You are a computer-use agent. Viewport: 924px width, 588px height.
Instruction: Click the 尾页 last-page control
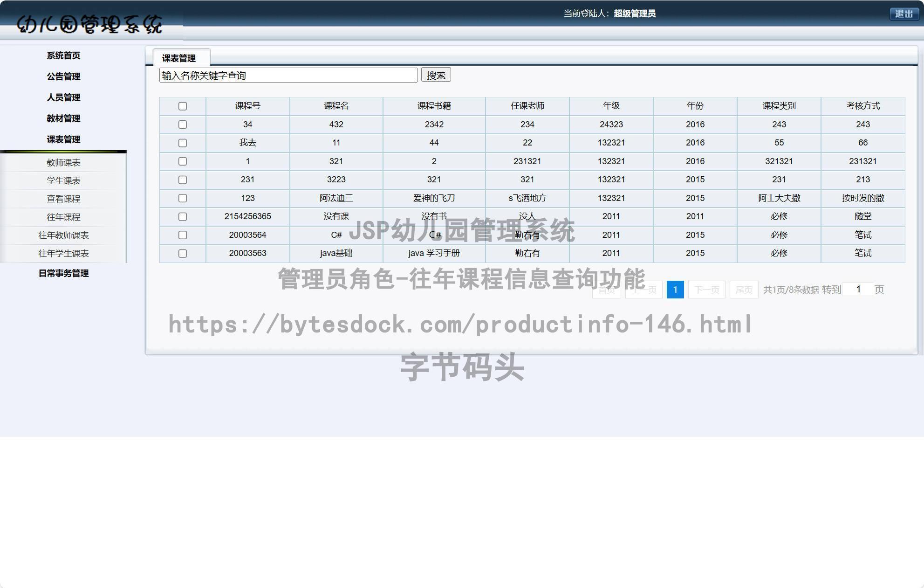743,289
